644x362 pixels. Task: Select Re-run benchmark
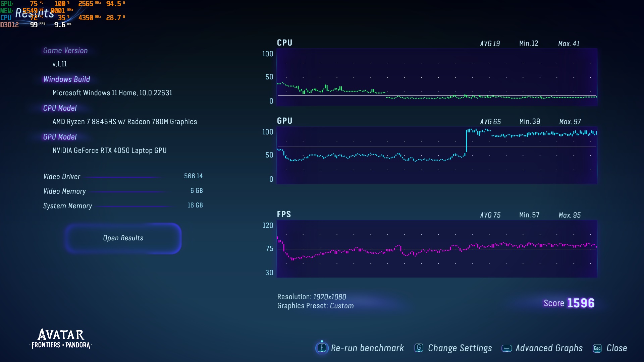click(367, 348)
